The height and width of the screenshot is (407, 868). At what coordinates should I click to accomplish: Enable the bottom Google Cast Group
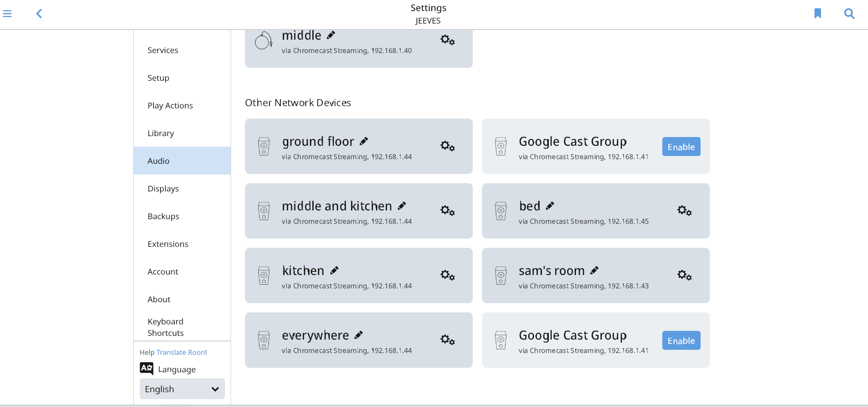coord(681,341)
